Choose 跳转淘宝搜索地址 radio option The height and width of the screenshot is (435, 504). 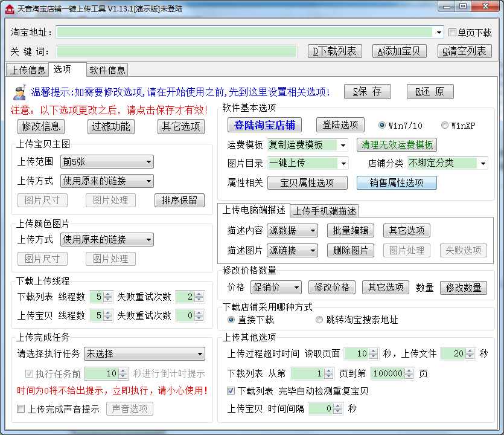pos(319,320)
